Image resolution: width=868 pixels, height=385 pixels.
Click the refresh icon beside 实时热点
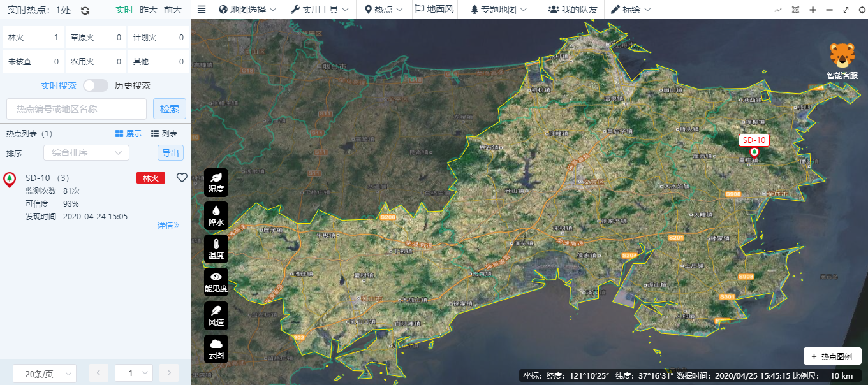(x=85, y=10)
